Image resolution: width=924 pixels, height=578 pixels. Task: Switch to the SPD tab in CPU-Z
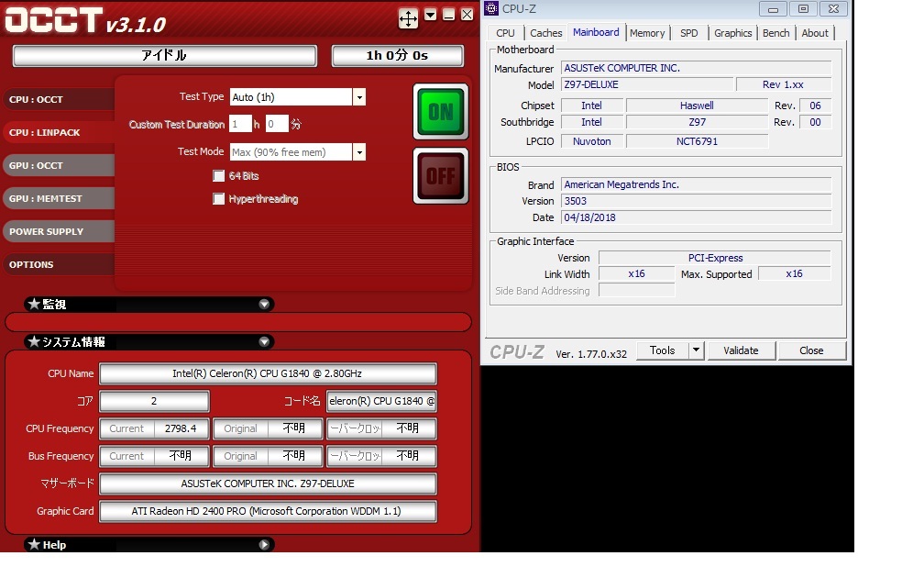(x=688, y=33)
